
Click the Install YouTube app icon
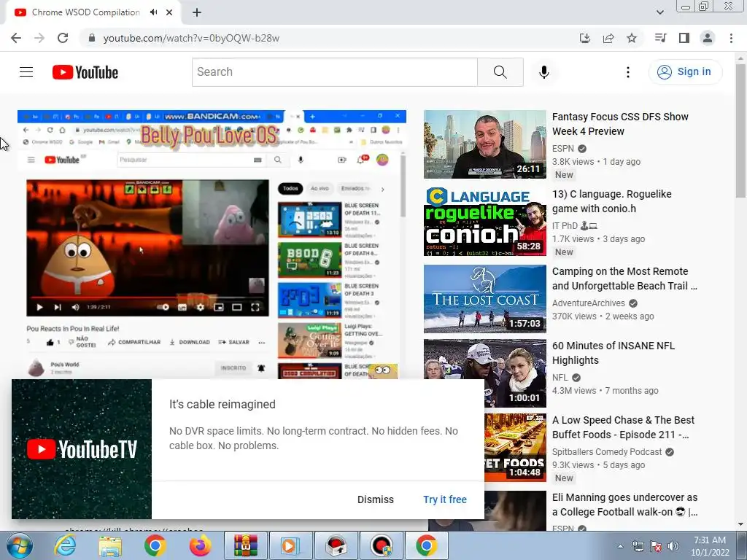pos(585,38)
